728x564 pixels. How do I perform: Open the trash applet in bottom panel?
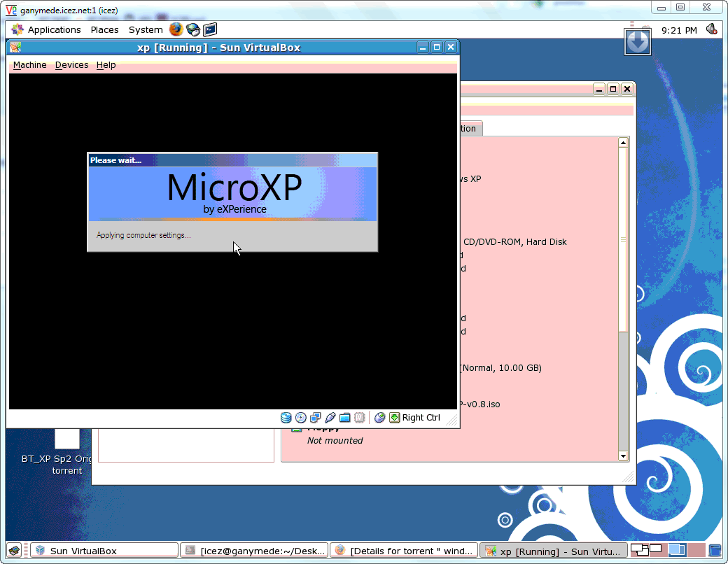[715, 551]
